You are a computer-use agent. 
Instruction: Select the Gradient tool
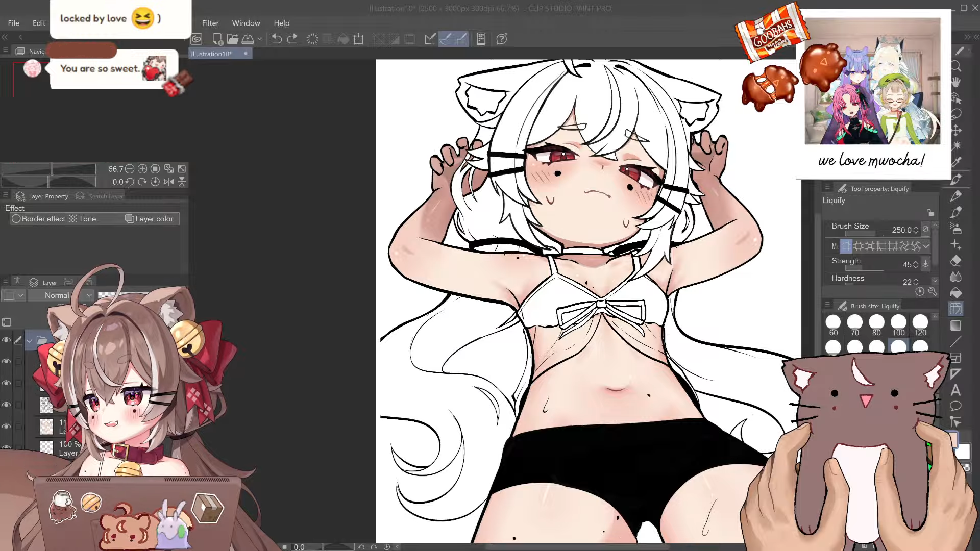(x=956, y=325)
